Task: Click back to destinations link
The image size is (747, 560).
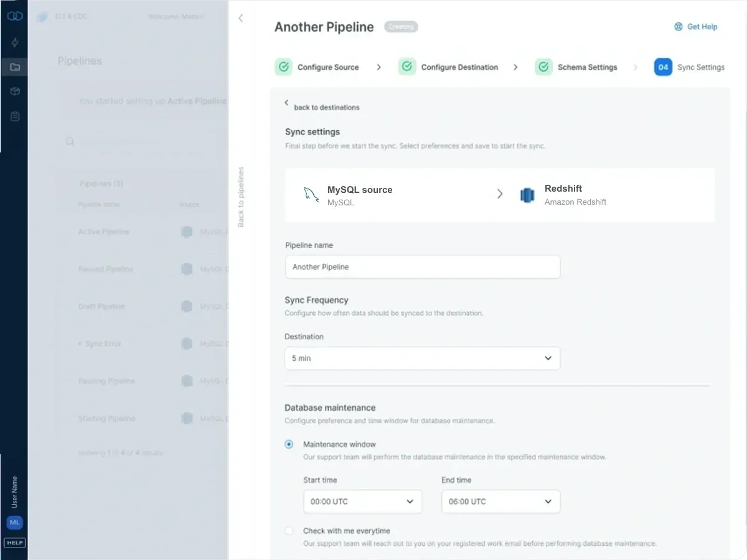Action: [327, 108]
